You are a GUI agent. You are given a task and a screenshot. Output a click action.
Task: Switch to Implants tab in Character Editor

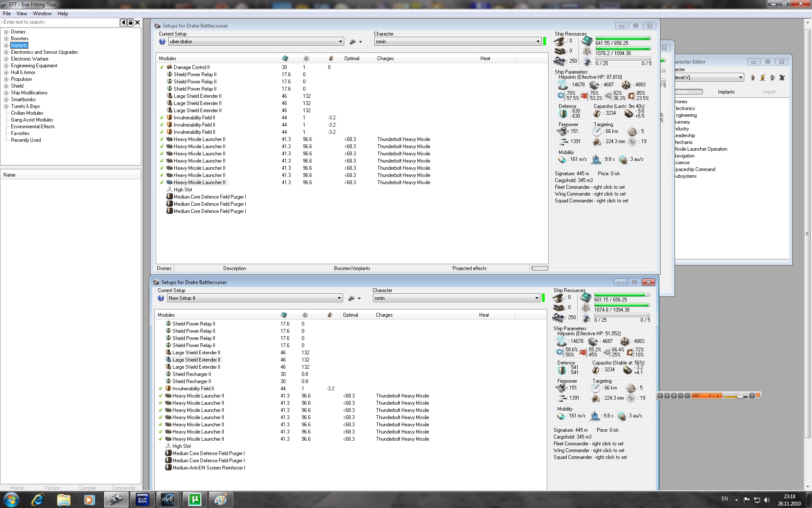pyautogui.click(x=726, y=92)
